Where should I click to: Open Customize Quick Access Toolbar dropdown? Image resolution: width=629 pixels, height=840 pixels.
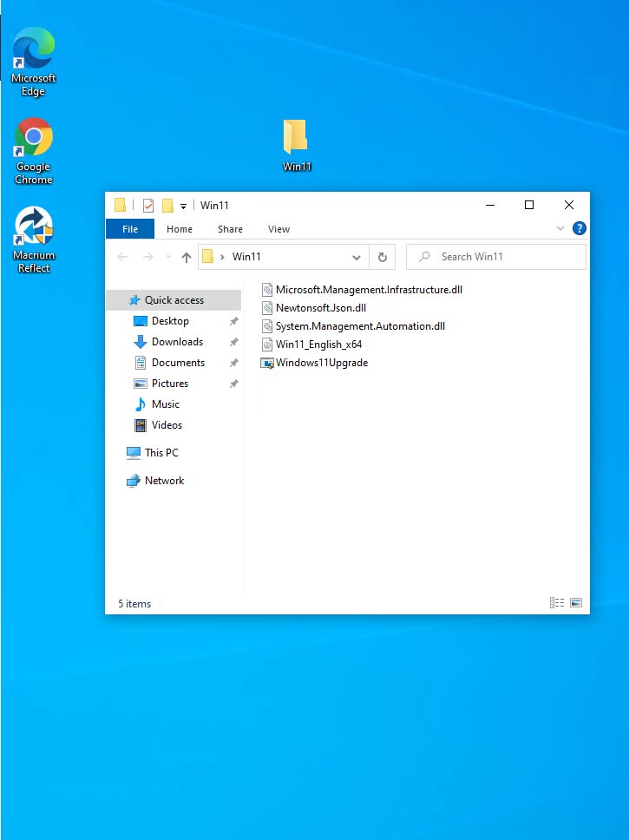tap(183, 206)
